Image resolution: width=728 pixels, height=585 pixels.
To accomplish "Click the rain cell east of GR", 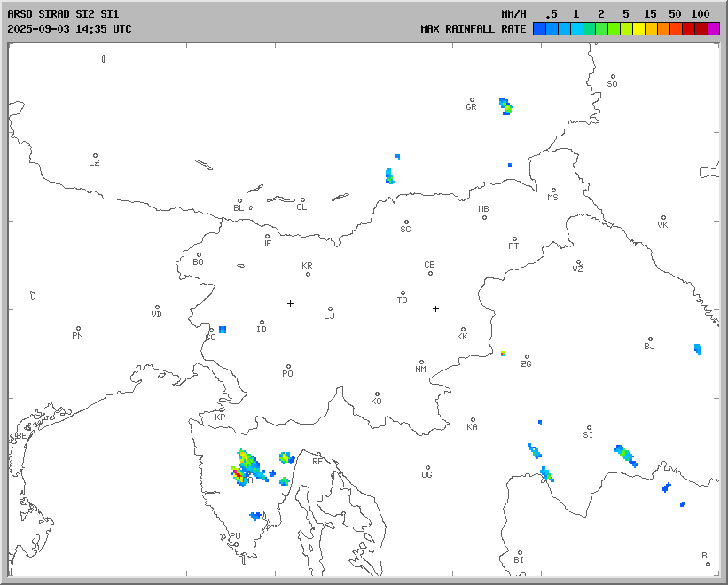I will [506, 106].
